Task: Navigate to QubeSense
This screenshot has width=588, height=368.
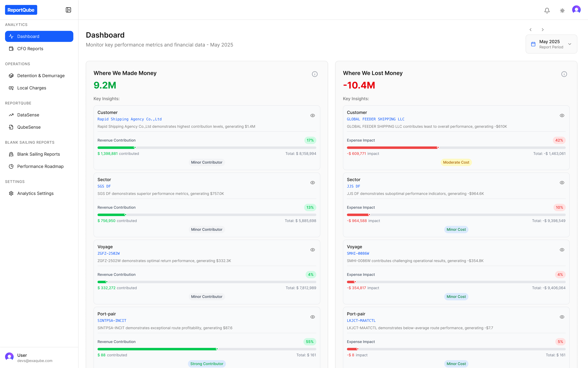Action: click(x=39, y=127)
